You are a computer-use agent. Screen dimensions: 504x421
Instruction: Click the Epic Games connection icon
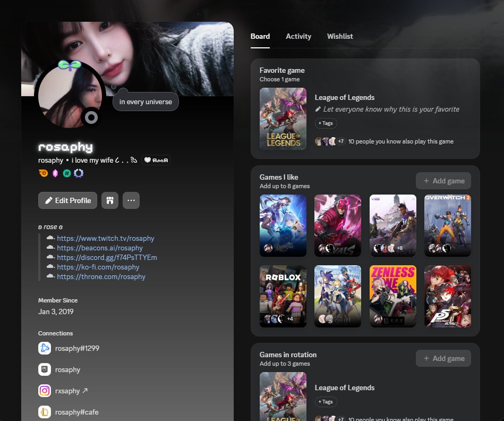45,369
